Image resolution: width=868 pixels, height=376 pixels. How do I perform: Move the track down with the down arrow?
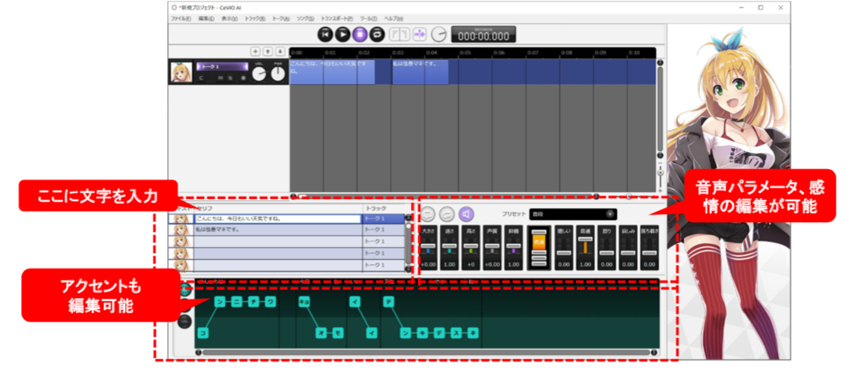pos(280,52)
